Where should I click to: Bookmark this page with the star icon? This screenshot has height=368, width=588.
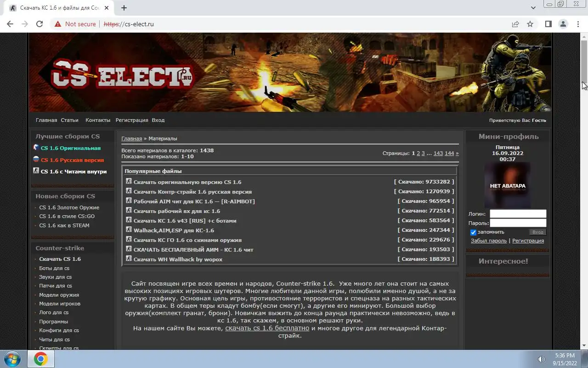[530, 24]
